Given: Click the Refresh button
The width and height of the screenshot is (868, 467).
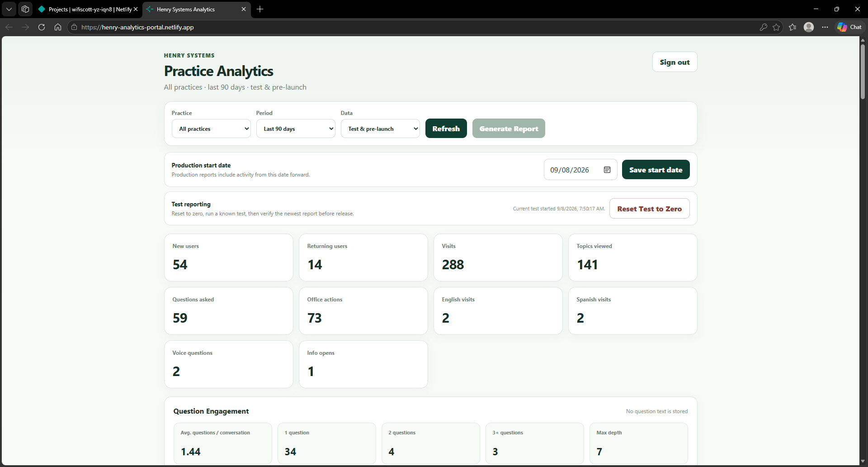Looking at the screenshot, I should (x=446, y=129).
